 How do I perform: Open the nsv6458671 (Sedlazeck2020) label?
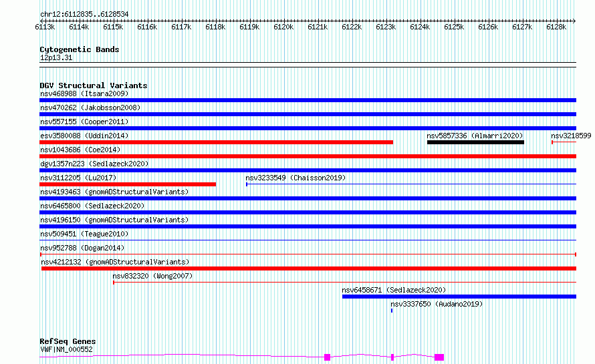coord(394,290)
